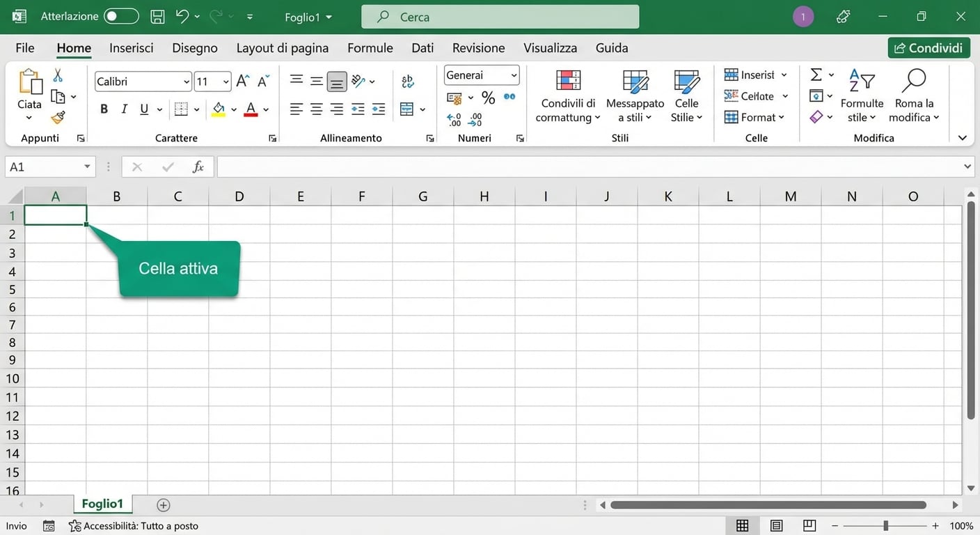
Task: Open the Calibri font name dropdown
Action: pos(187,82)
